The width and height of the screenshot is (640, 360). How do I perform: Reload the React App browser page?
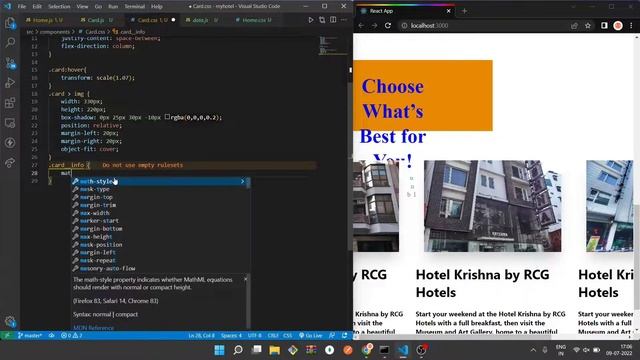pos(388,25)
